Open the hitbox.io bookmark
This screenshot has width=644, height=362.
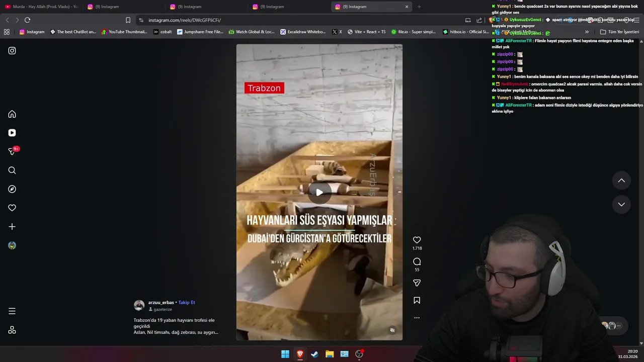pyautogui.click(x=466, y=32)
